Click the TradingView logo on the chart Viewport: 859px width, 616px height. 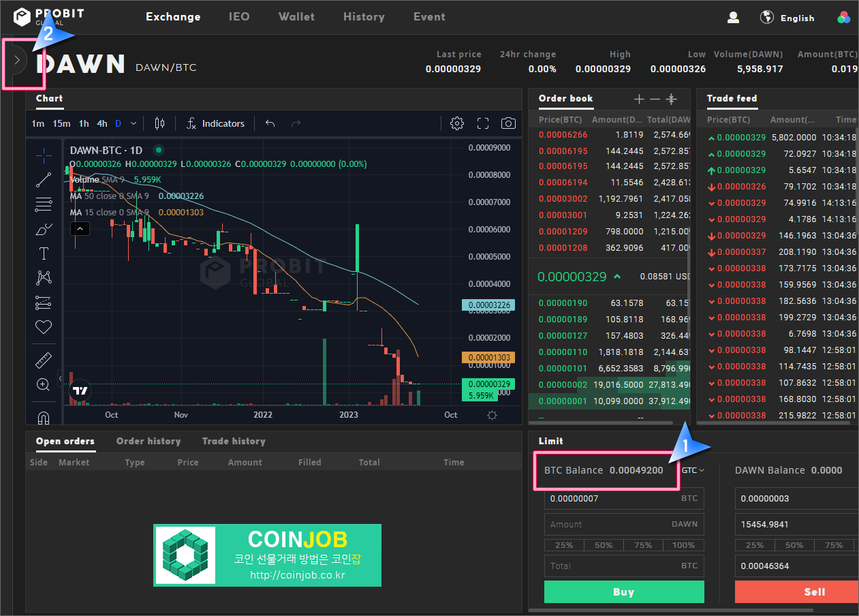coord(80,390)
